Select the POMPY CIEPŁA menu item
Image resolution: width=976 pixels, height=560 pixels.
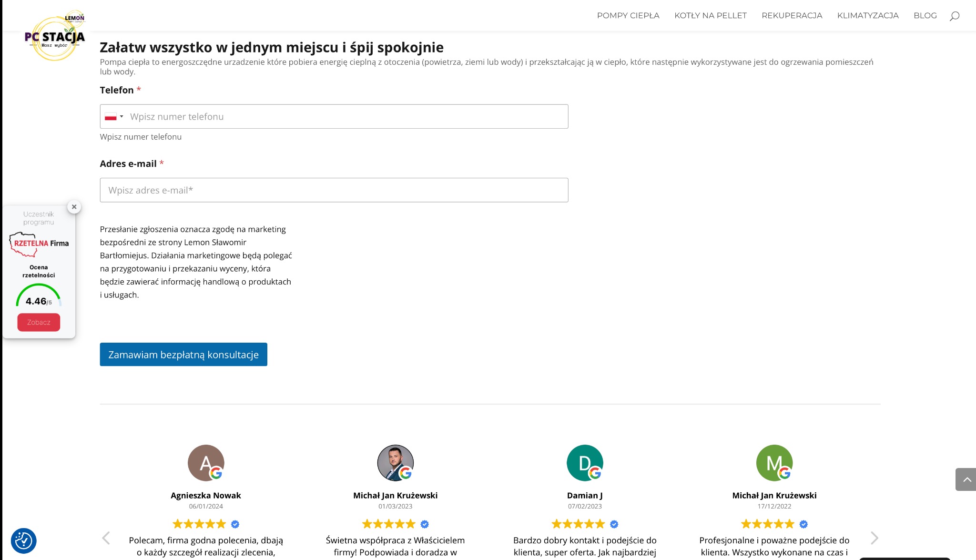pyautogui.click(x=628, y=15)
